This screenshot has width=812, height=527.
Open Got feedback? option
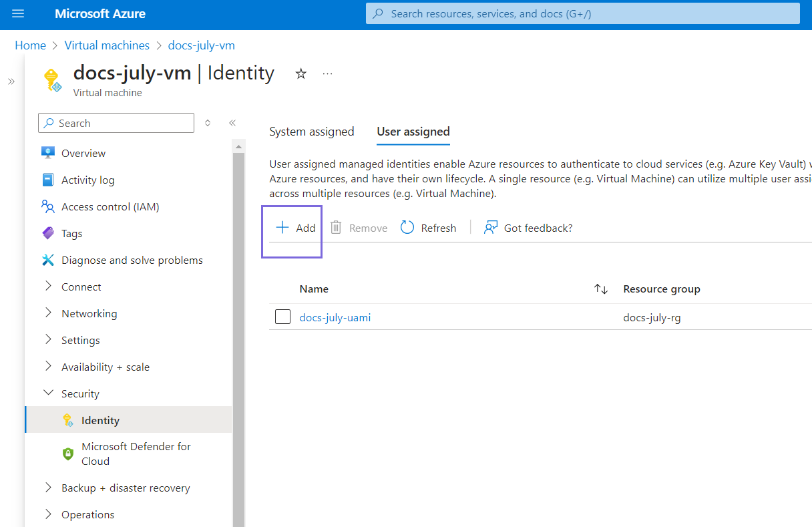[528, 228]
